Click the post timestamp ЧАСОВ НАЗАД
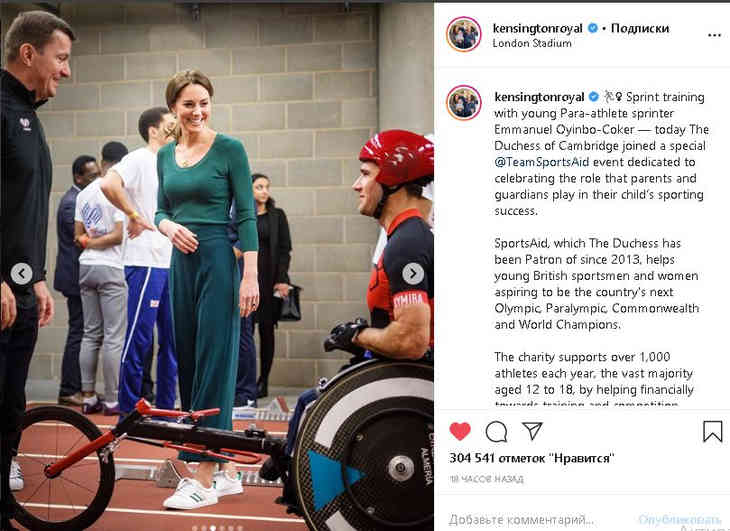 coord(487,479)
